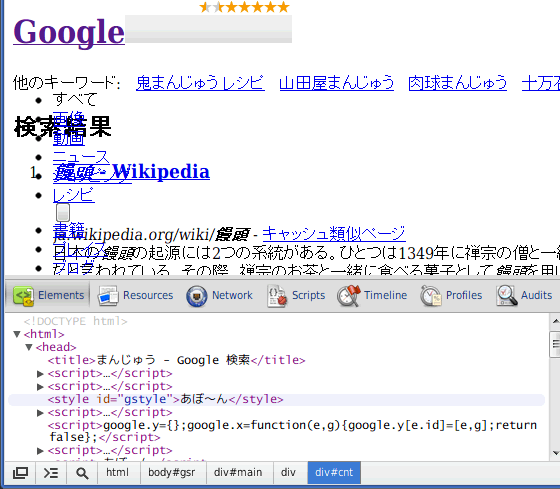Open the Timeline panel icon

point(349,296)
